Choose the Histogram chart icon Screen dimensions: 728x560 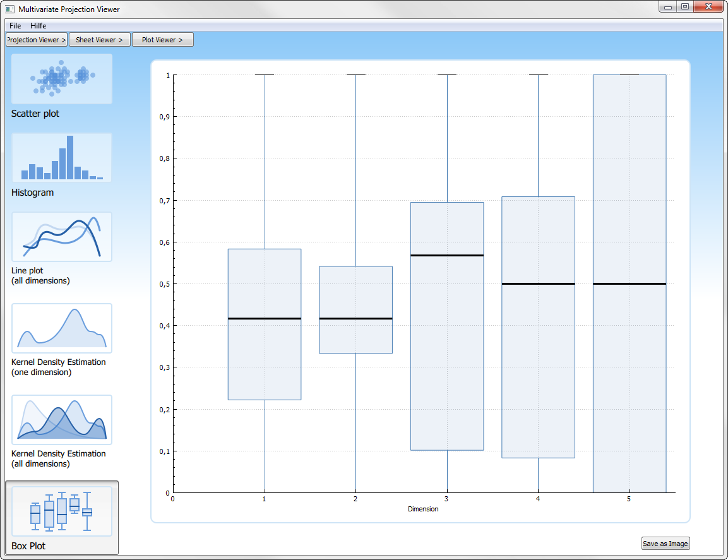point(62,158)
